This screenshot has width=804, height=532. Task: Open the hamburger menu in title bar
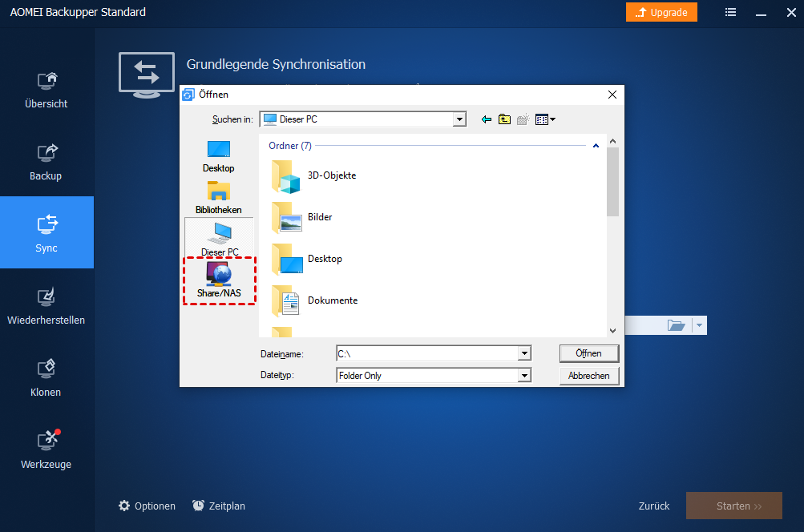point(731,12)
